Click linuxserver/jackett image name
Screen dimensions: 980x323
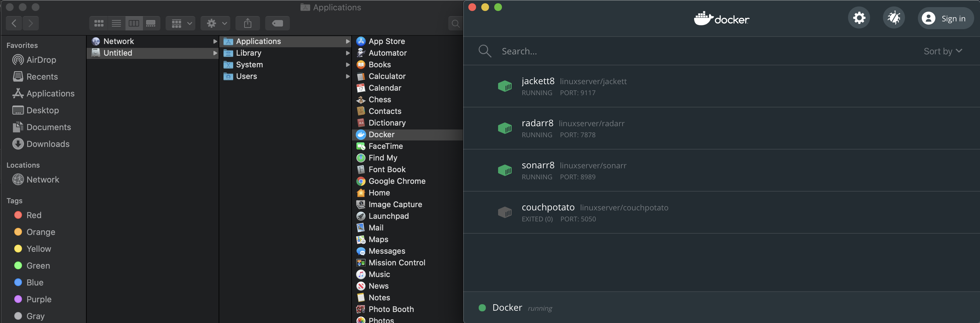[x=593, y=82]
